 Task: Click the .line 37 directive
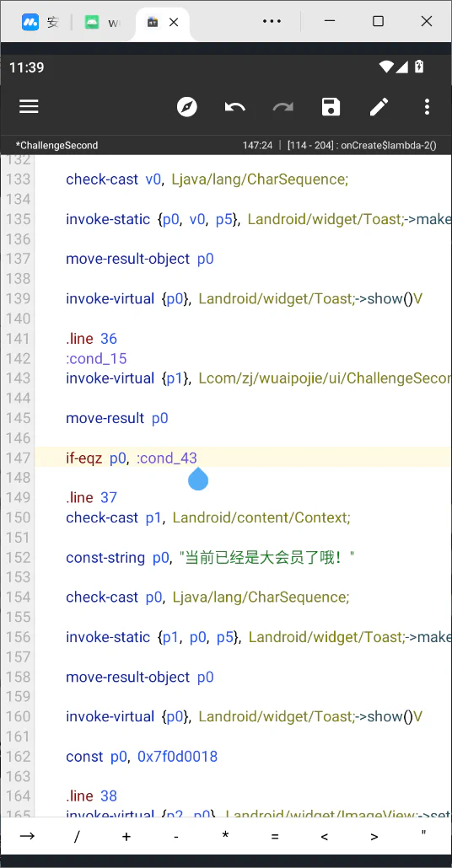tap(91, 497)
